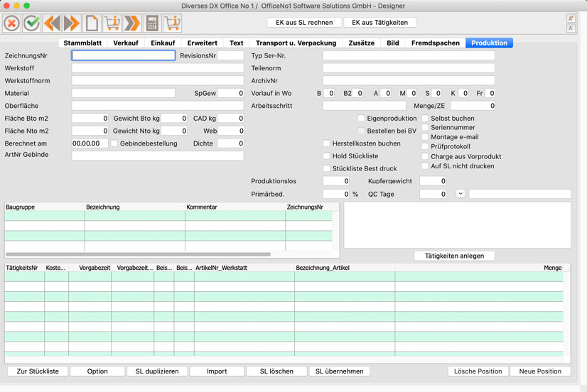Switch to the Text tab
Screen dimensions: 587x392
236,43
